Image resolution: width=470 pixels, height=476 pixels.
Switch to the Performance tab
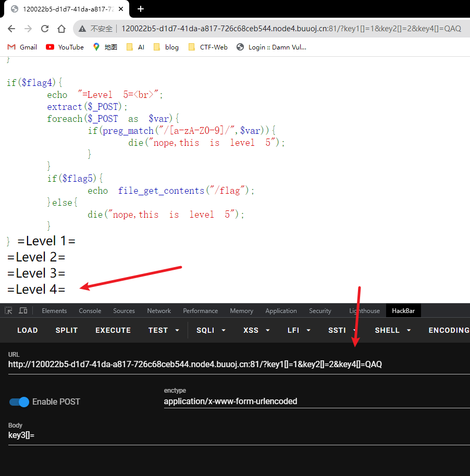(x=200, y=310)
